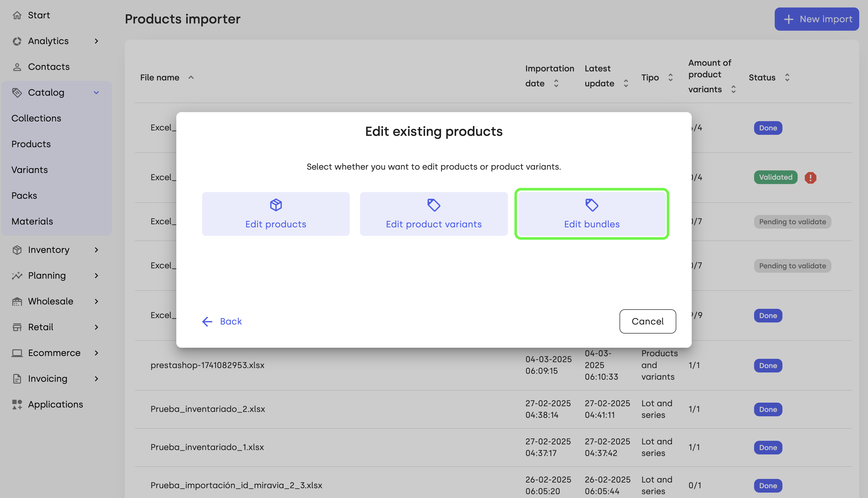Select file Prueba_inventariado_1.xlsx
The height and width of the screenshot is (498, 868).
(207, 447)
